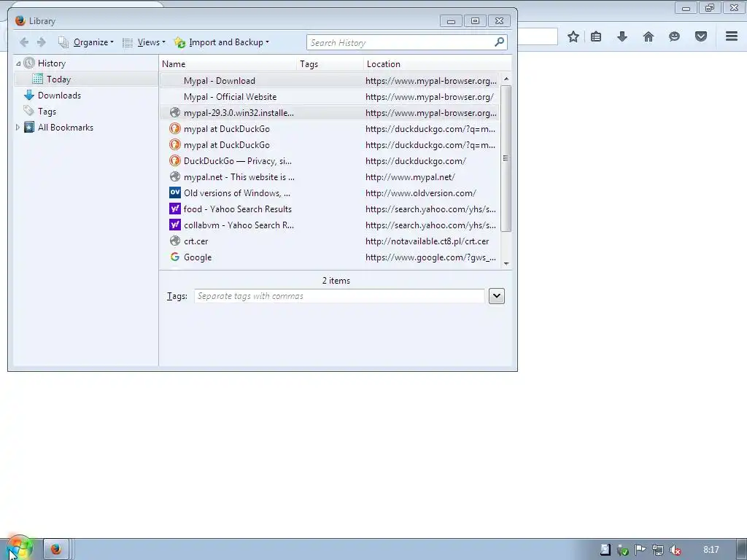Click the Firefox taskbar button
The width and height of the screenshot is (747, 560).
56,549
